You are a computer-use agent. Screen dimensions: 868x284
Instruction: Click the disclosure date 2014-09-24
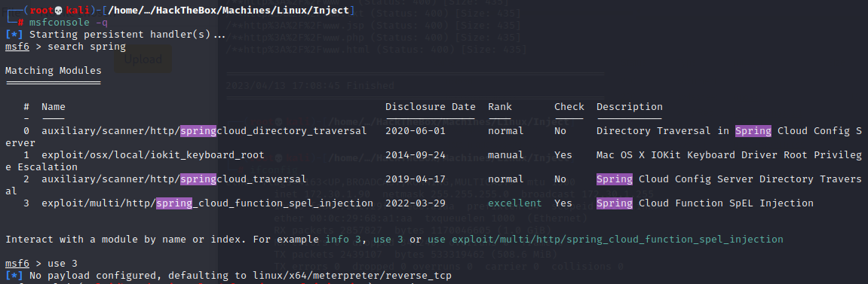(x=416, y=155)
